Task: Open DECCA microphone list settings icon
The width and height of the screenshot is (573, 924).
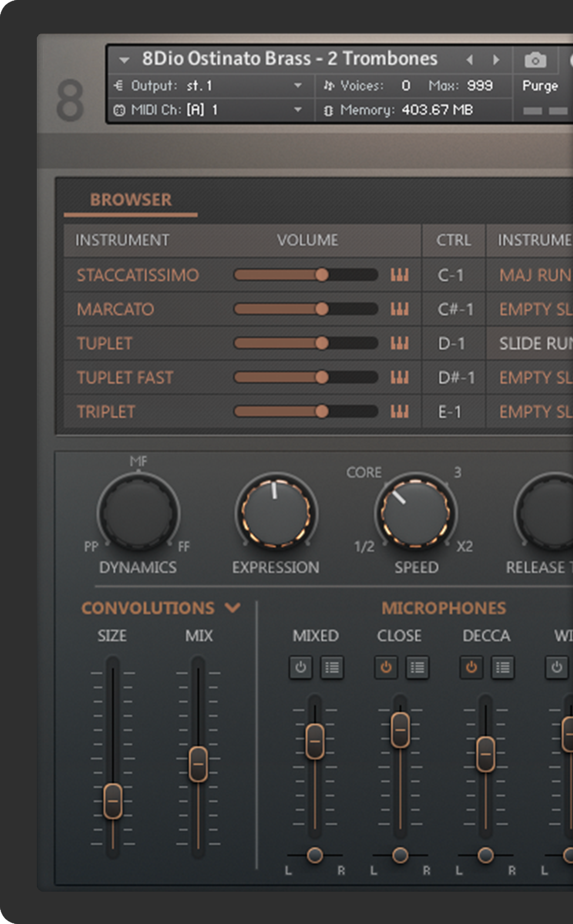Action: click(502, 668)
